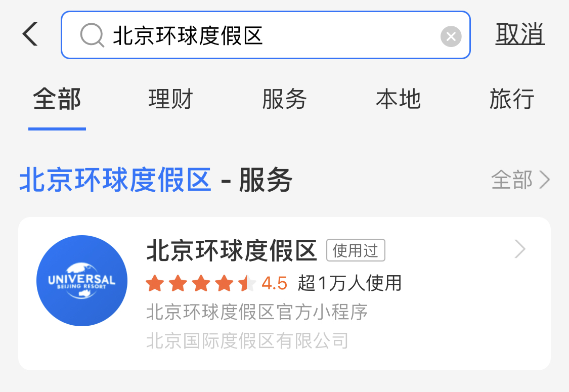The image size is (569, 392).
Task: Select the 全部 tab
Action: (x=57, y=99)
